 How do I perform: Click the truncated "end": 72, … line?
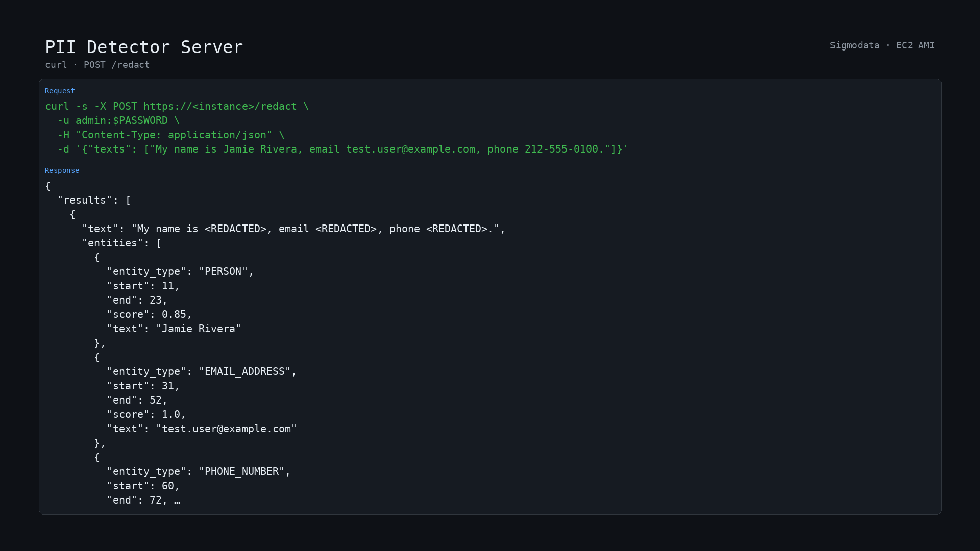tap(143, 500)
